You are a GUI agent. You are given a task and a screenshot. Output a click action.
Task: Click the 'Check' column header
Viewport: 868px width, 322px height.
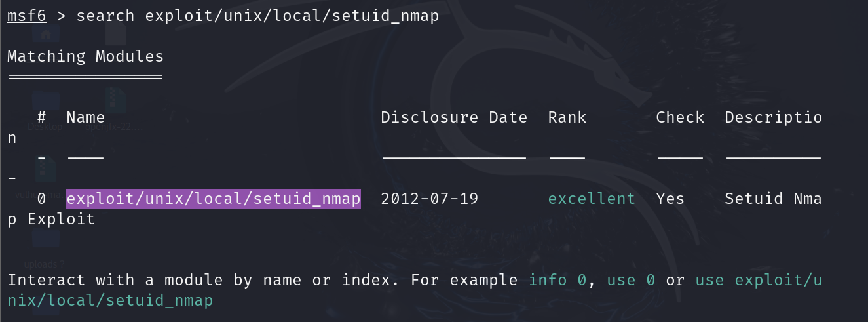680,117
